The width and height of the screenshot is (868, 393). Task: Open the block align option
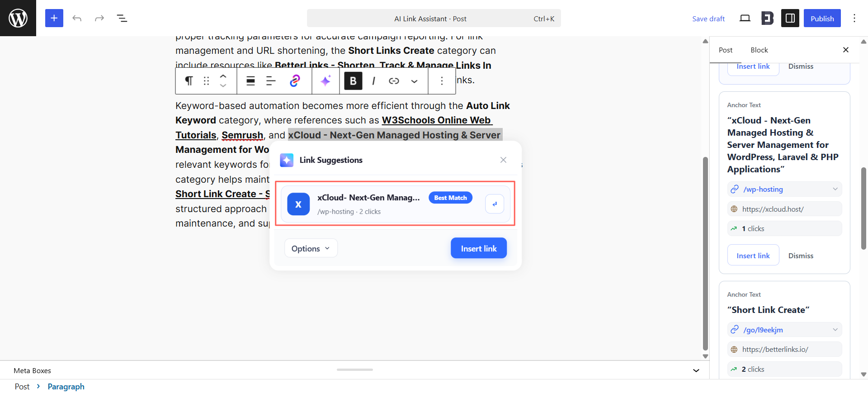coord(250,81)
